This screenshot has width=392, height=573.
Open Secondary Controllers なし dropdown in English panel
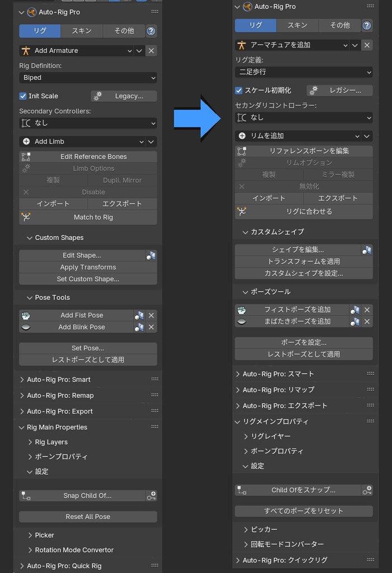point(88,123)
